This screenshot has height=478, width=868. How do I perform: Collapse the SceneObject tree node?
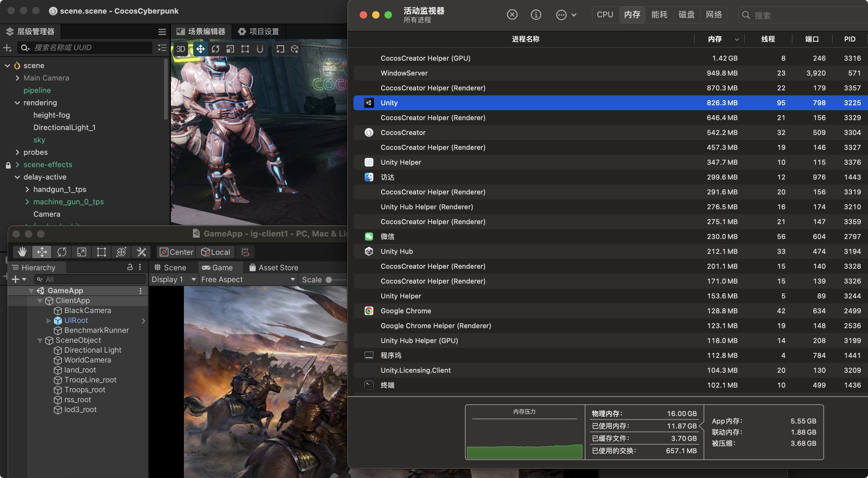pos(40,341)
